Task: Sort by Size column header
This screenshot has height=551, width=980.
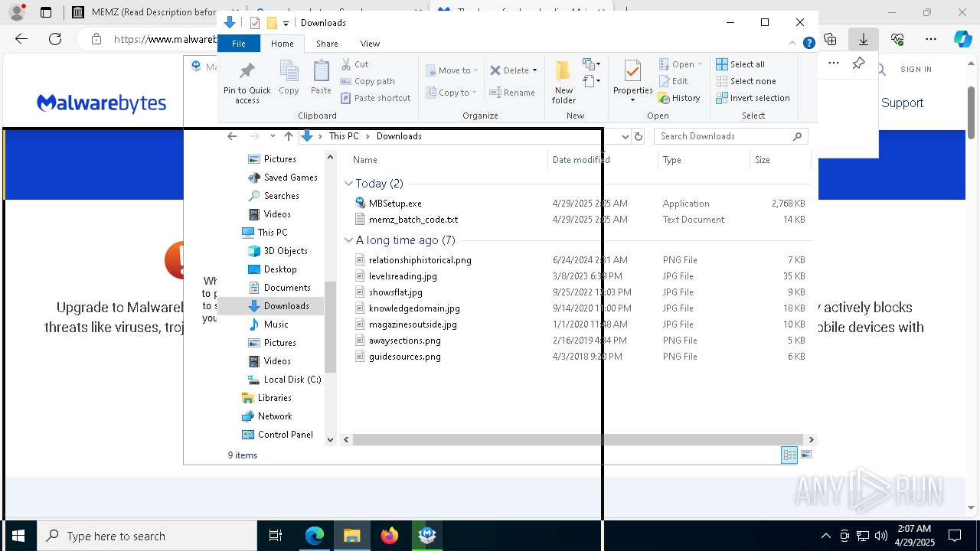Action: [x=779, y=160]
